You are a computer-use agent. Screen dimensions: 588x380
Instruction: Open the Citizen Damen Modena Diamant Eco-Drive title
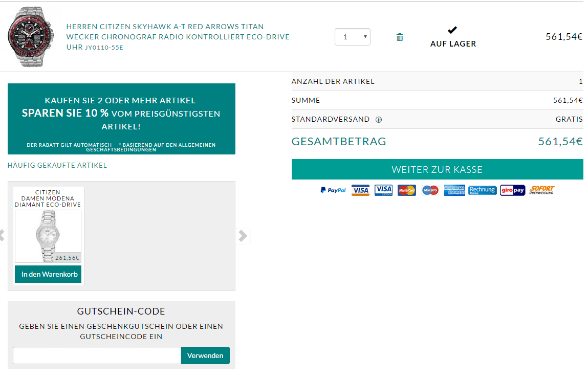point(48,198)
